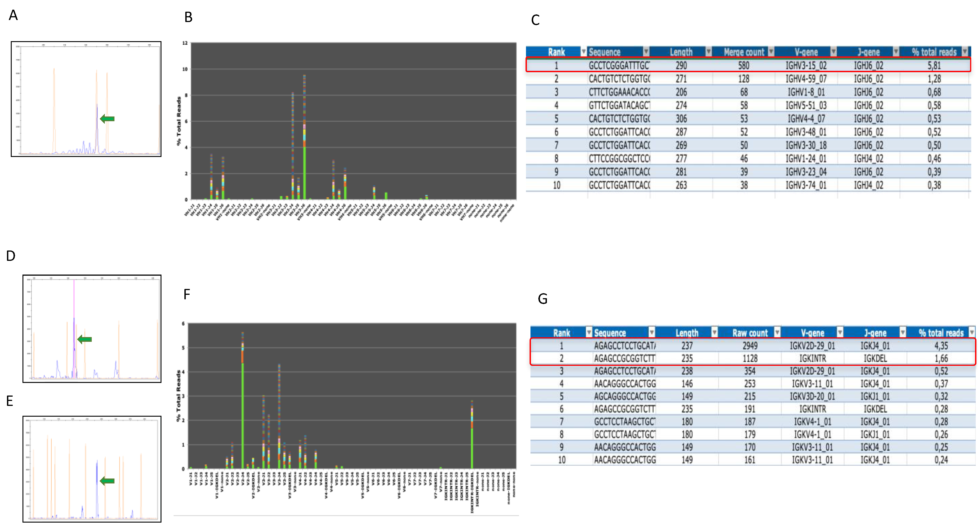This screenshot has width=980, height=530.
Task: Open J-gene filter arrow in bottom table
Action: coord(902,333)
